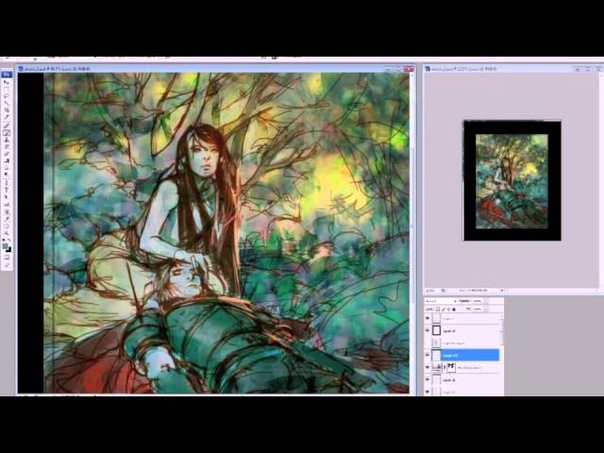Hide the topmost listed layer's eye
604x453 pixels.
click(x=428, y=318)
